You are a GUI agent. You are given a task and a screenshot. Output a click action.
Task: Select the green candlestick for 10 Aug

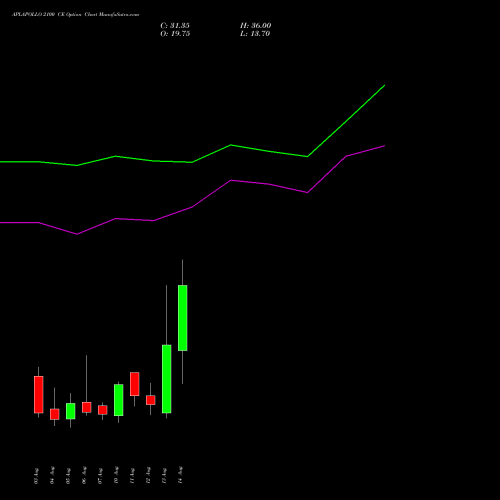point(119,400)
